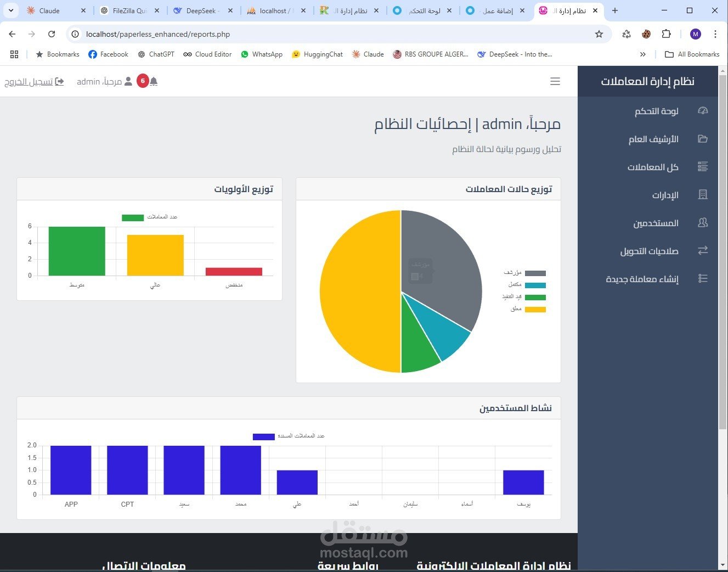Expand the hidden bookmarks chevron
The width and height of the screenshot is (728, 572).
click(642, 54)
